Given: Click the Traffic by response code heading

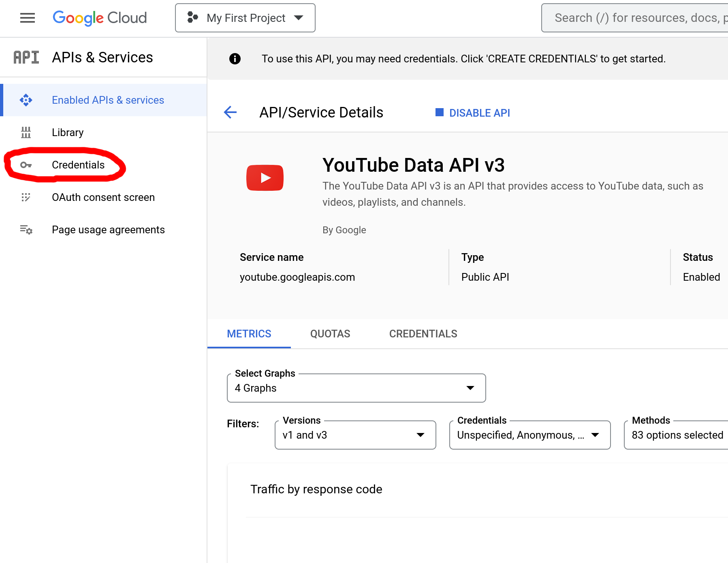Looking at the screenshot, I should coord(316,489).
